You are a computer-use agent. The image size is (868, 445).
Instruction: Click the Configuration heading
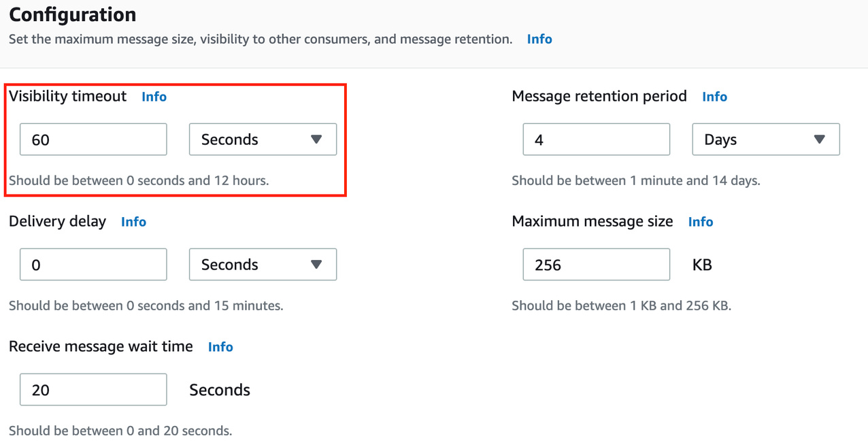coord(71,14)
